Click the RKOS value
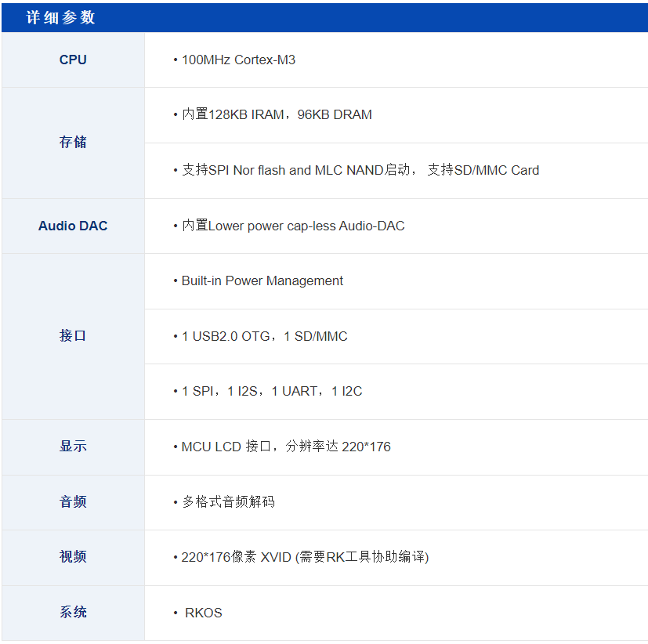 (203, 613)
